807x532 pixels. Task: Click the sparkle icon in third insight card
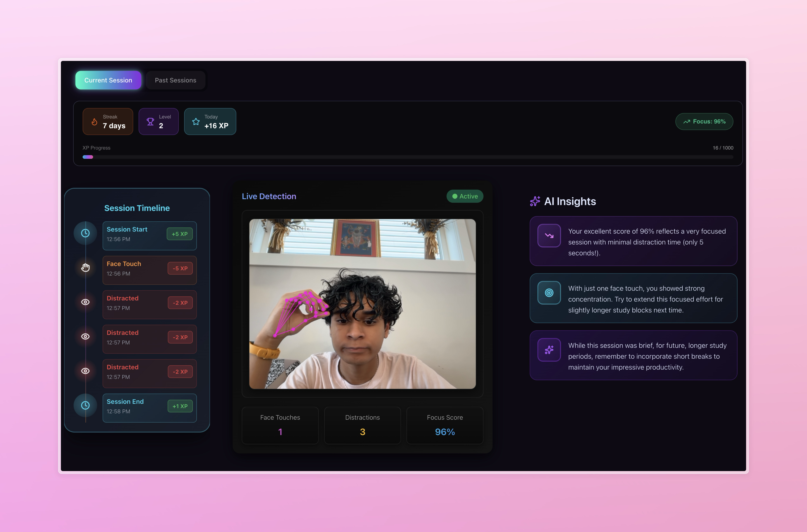(x=549, y=350)
